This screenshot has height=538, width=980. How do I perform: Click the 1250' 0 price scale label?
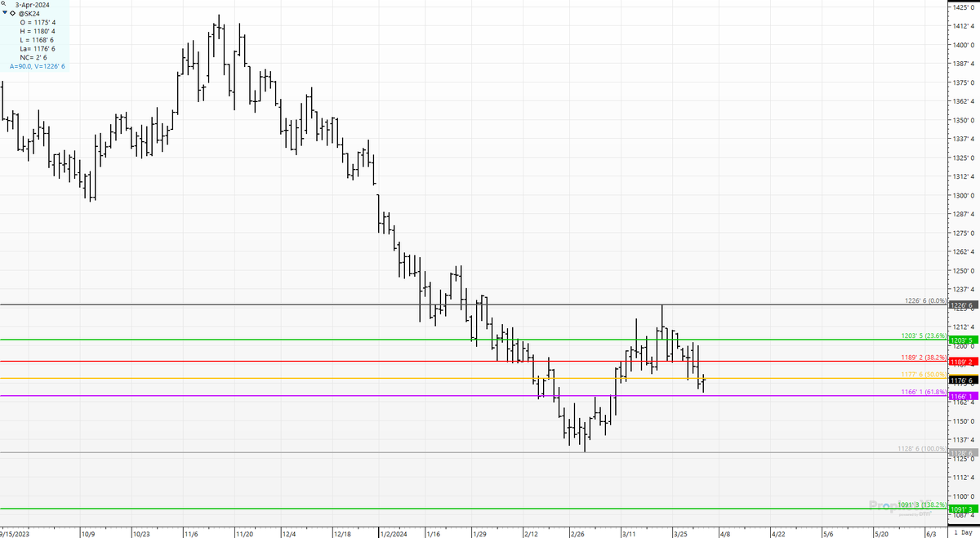964,270
